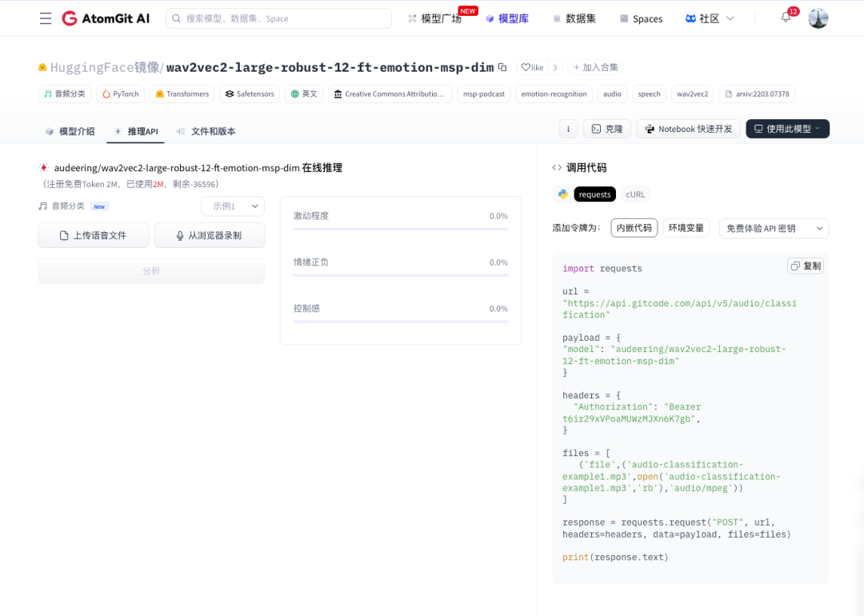Choose 内嵌代码 token mode
The width and height of the screenshot is (864, 616).
[x=634, y=227]
